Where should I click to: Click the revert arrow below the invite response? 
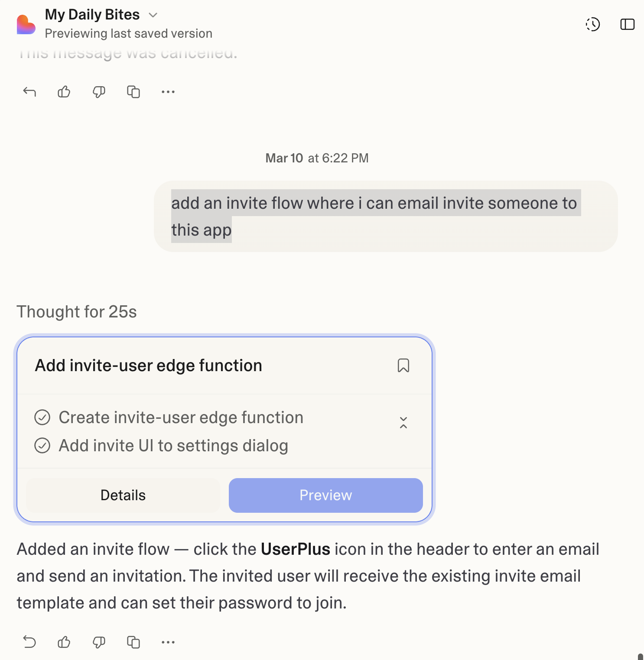click(29, 642)
